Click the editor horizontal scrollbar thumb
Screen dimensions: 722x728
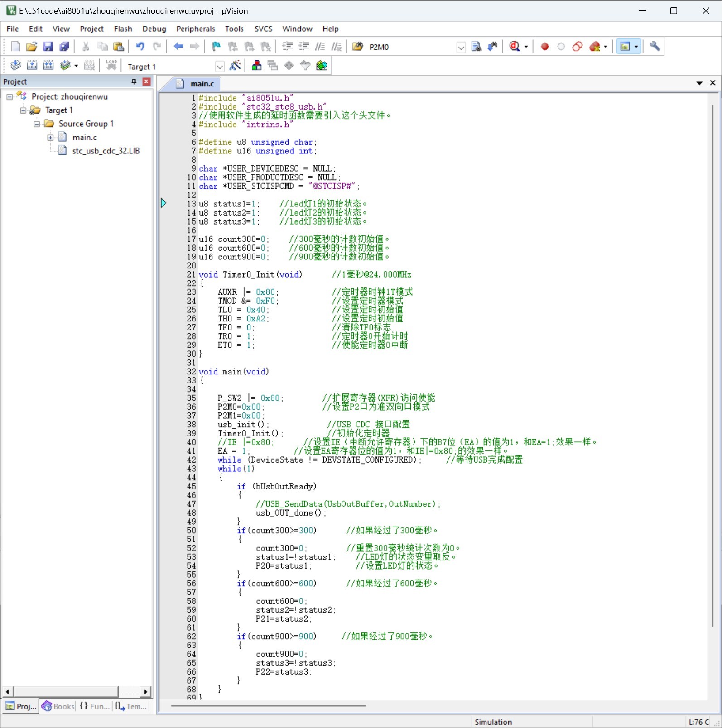268,705
